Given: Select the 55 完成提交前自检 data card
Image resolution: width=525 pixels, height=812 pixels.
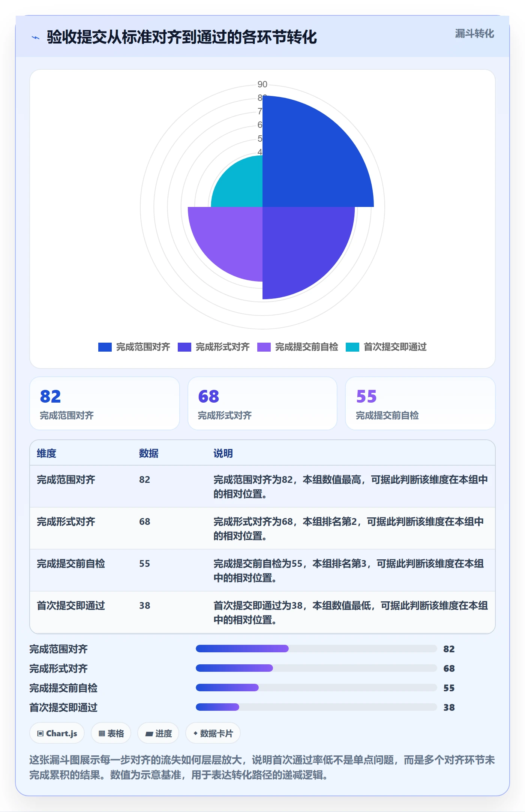Looking at the screenshot, I should [420, 403].
